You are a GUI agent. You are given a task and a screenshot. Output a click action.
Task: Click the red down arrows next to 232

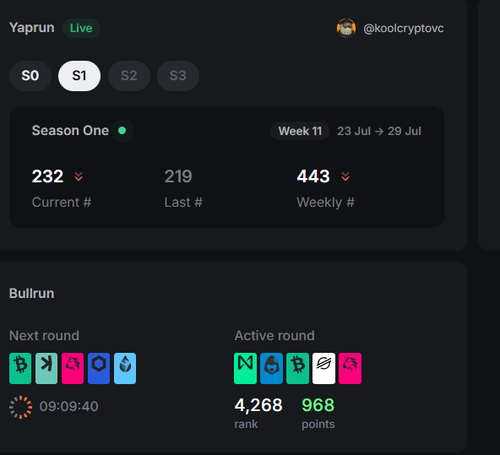pyautogui.click(x=79, y=176)
